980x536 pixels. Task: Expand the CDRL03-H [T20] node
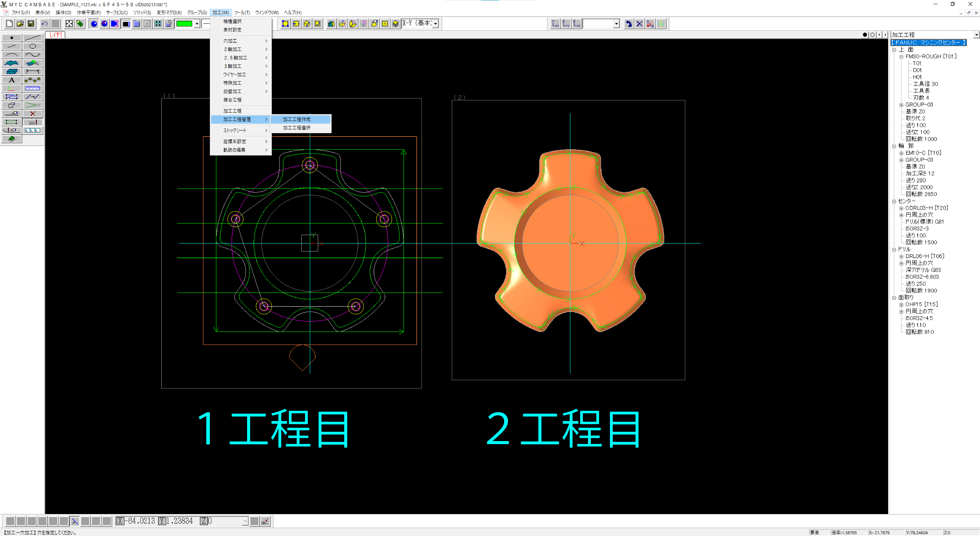pos(901,208)
